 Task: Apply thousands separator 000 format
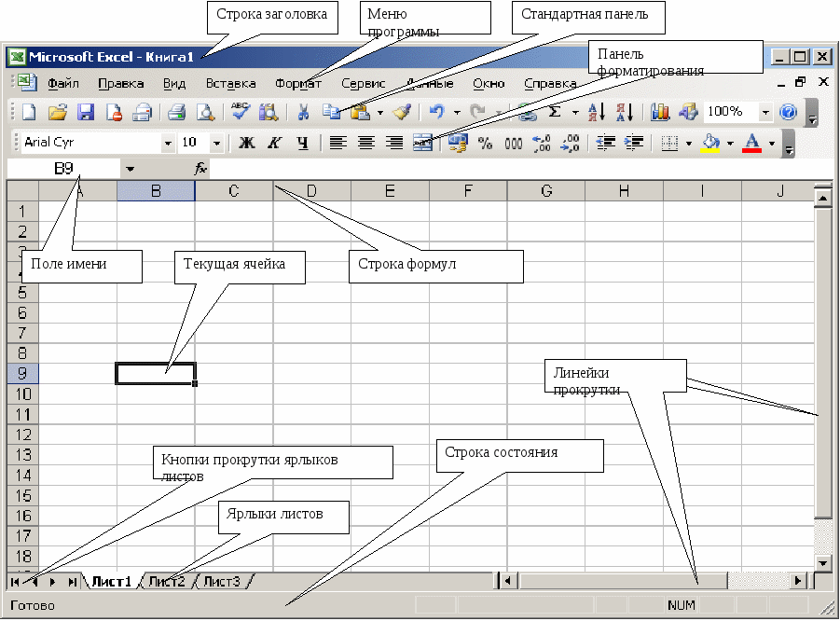click(513, 143)
